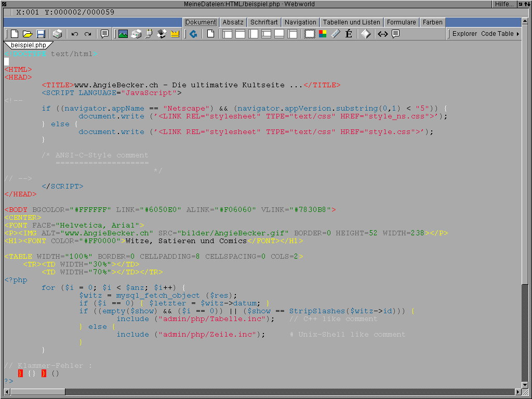The image size is (532, 399).
Task: Click the printer icon beside the save icon
Action: pyautogui.click(x=57, y=34)
